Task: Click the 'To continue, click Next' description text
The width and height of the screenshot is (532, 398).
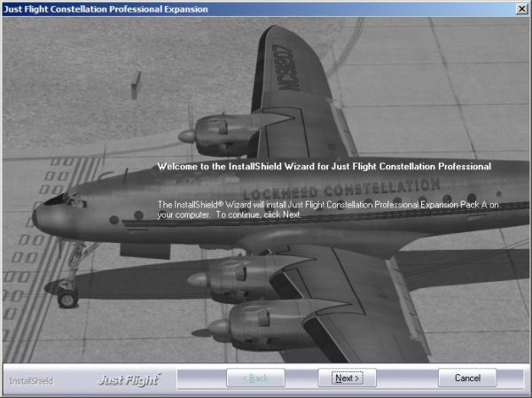Action: (x=258, y=215)
